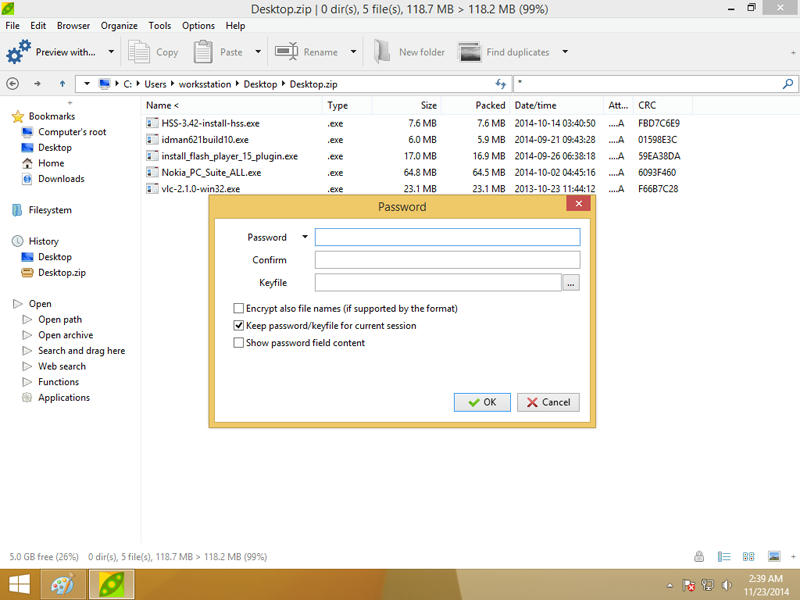Click the worksstation breadcrumb in the address bar
The width and height of the screenshot is (800, 600).
click(205, 84)
